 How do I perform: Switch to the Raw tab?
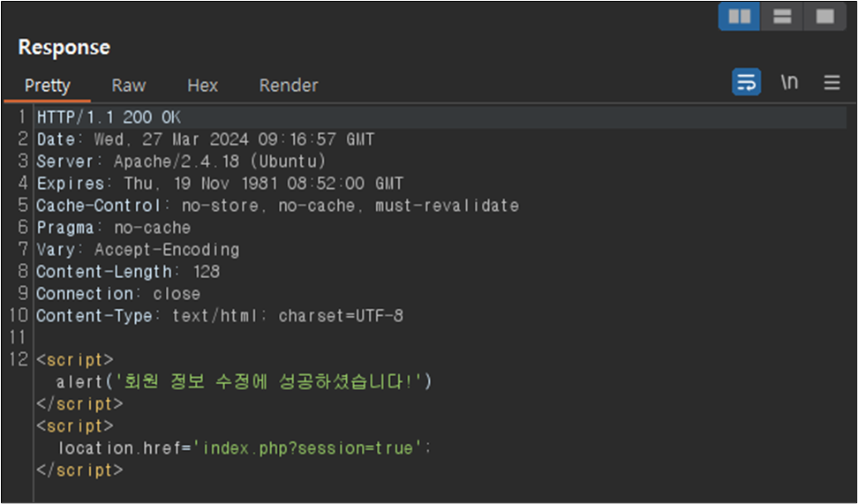coord(129,86)
